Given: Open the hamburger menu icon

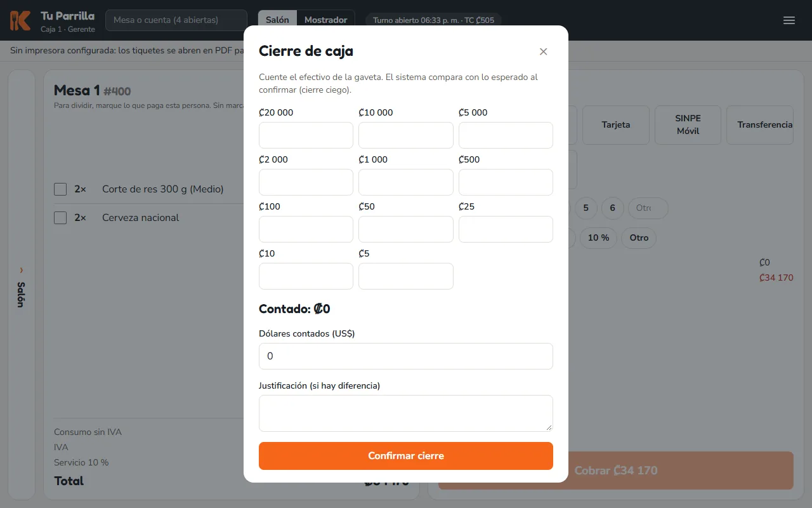Looking at the screenshot, I should pos(789,20).
